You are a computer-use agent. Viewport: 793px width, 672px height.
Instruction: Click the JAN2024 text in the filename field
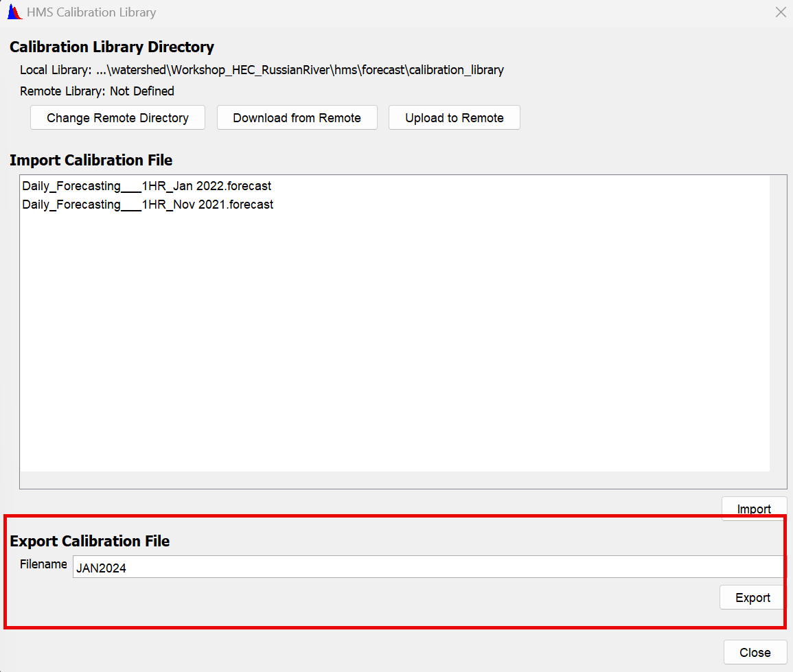click(100, 568)
